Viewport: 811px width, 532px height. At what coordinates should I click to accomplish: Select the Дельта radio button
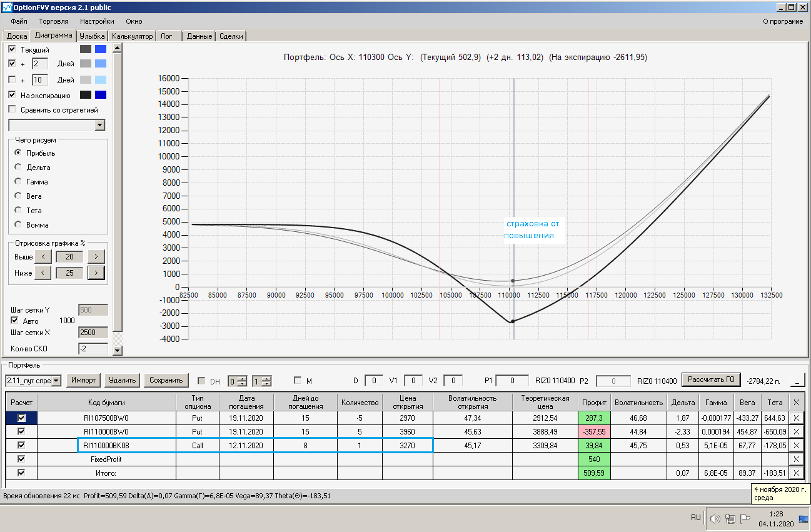tap(18, 167)
